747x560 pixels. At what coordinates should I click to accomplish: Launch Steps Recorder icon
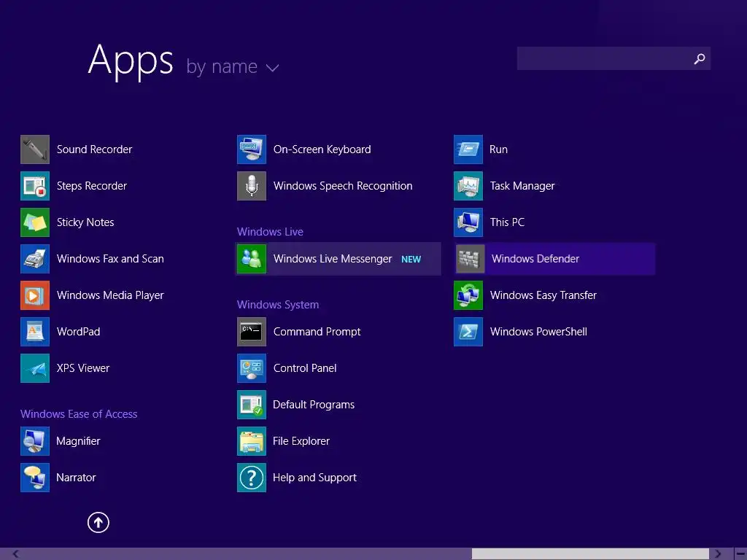(x=35, y=186)
